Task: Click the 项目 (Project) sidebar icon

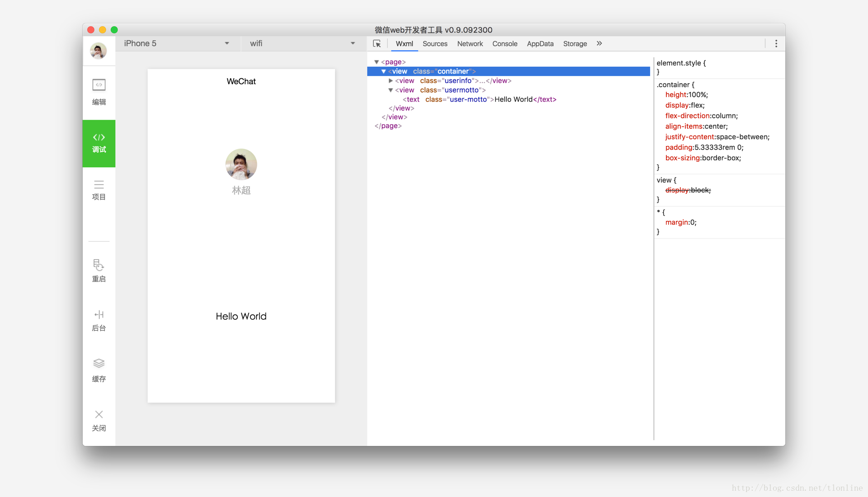Action: point(98,191)
